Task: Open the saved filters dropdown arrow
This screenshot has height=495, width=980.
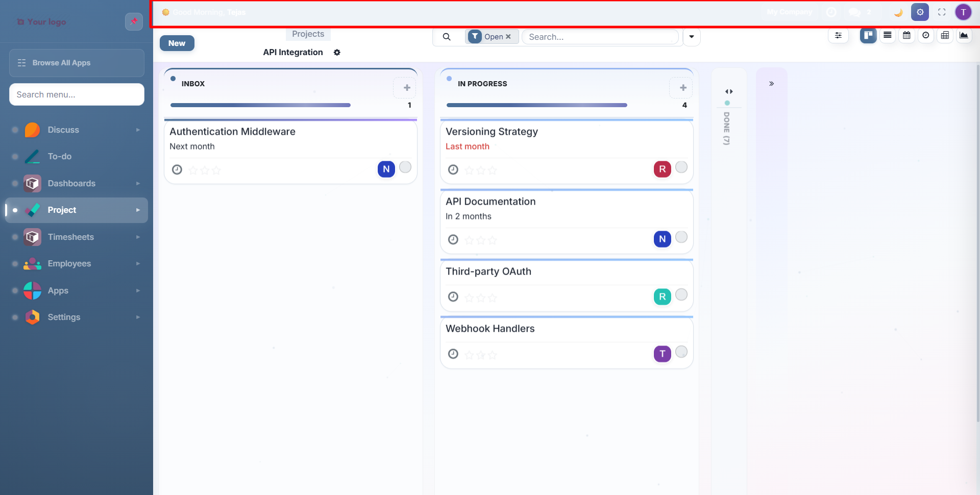Action: (x=692, y=37)
